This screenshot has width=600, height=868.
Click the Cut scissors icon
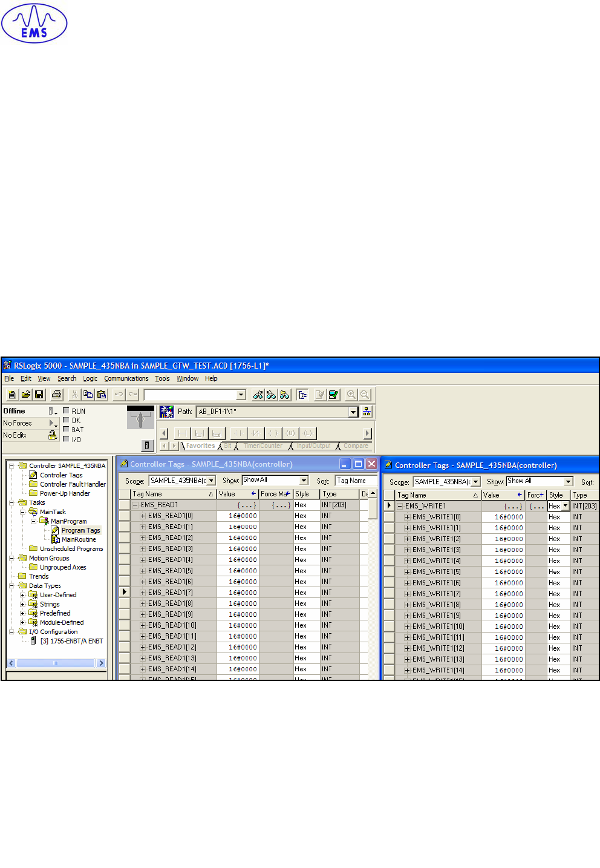(74, 395)
